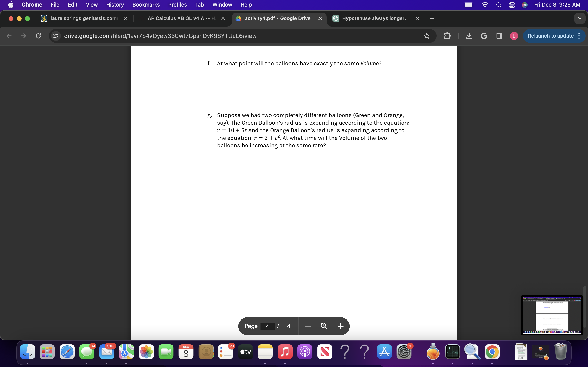Open a new tab with plus button
The image size is (588, 367).
click(x=432, y=18)
